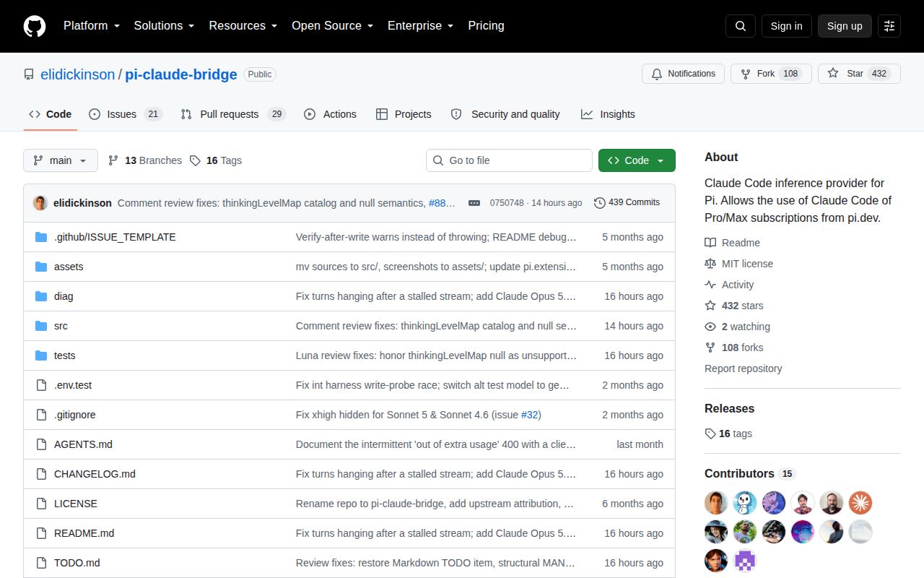Click the commit history clock icon

coord(599,203)
